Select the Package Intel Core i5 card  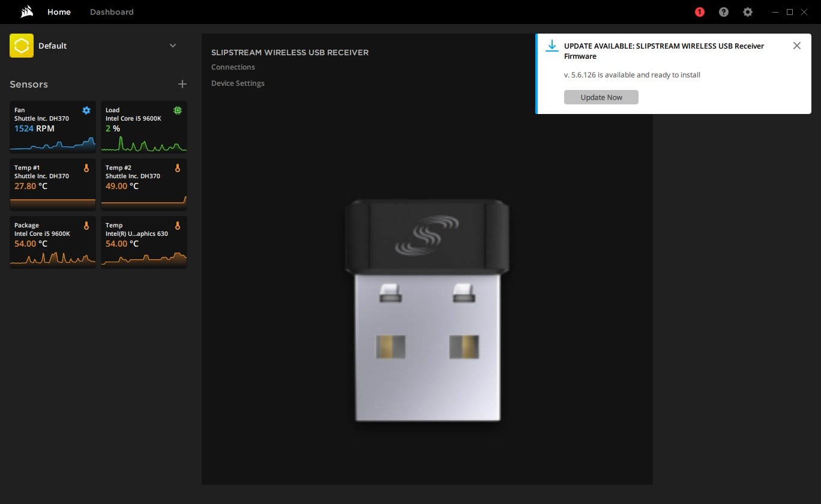53,242
